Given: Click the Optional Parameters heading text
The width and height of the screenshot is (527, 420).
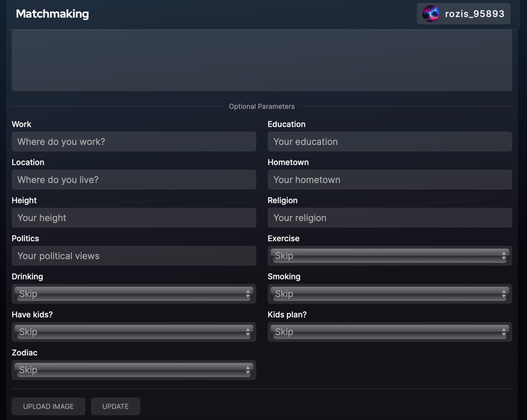Looking at the screenshot, I should 262,106.
